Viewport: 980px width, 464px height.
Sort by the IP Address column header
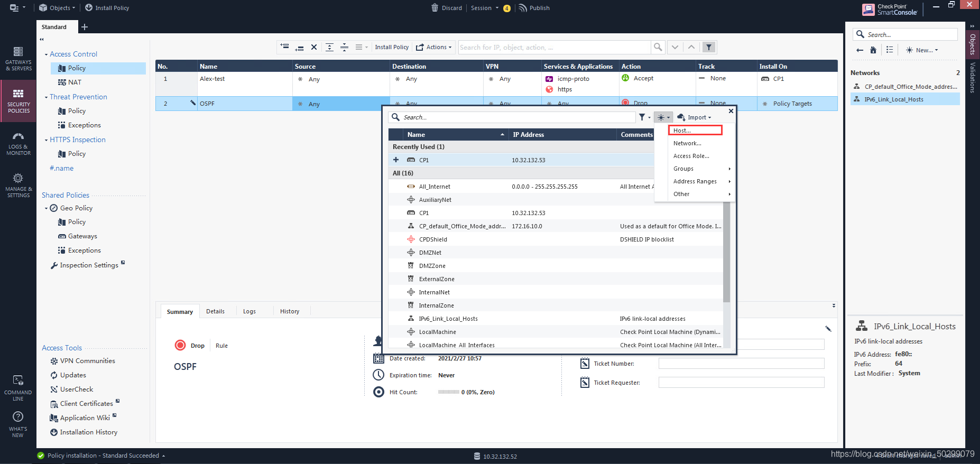click(562, 135)
